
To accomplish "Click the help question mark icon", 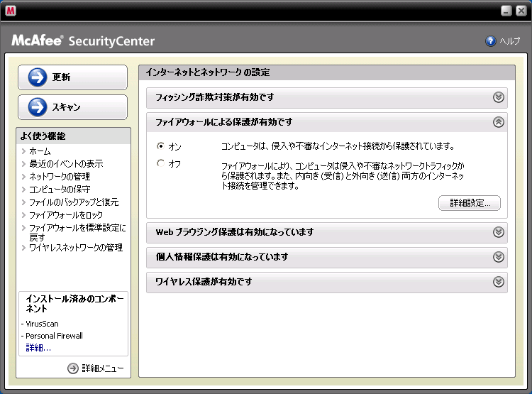I will 490,41.
